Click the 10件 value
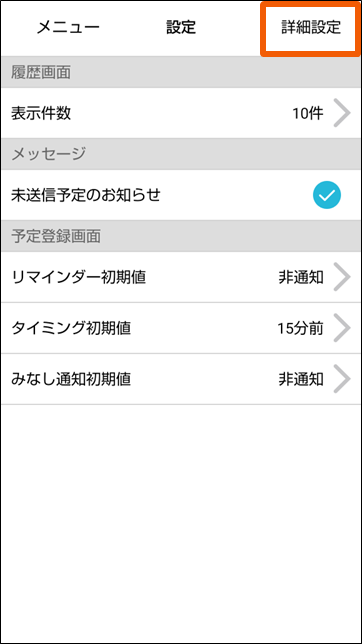Image resolution: width=362 pixels, height=644 pixels. [x=308, y=113]
